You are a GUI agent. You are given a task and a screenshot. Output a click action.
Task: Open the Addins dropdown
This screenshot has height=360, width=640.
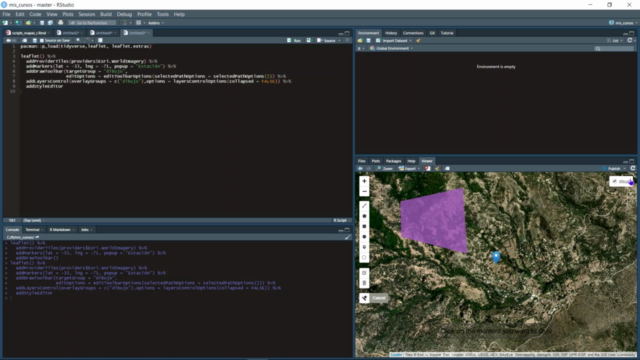point(156,23)
